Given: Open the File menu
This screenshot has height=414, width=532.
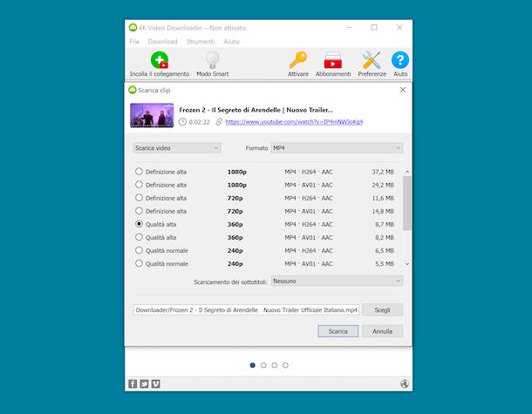Looking at the screenshot, I should 134,41.
